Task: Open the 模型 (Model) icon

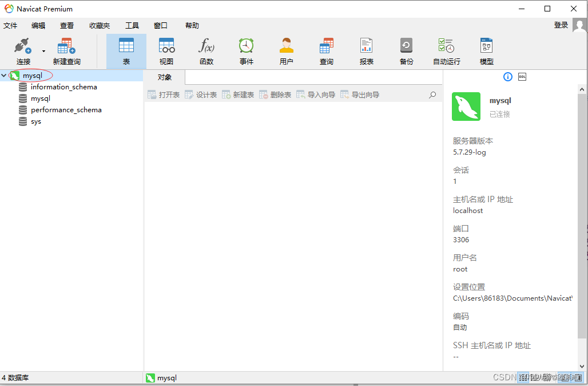Action: (486, 51)
